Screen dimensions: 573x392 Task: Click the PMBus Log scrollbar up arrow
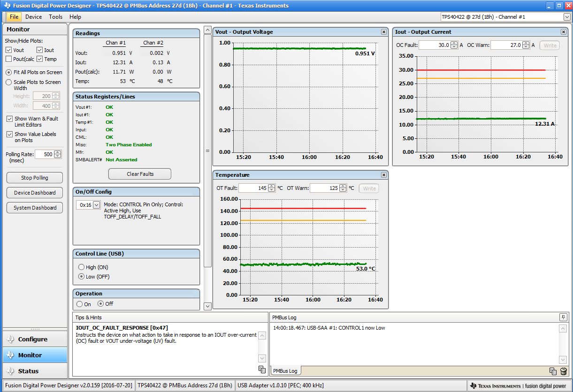tap(563, 329)
